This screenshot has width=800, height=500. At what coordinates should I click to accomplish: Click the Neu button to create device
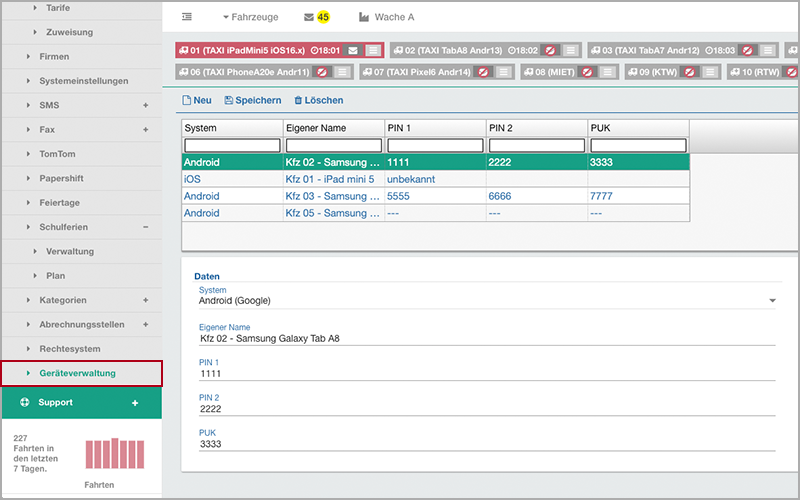[x=196, y=100]
